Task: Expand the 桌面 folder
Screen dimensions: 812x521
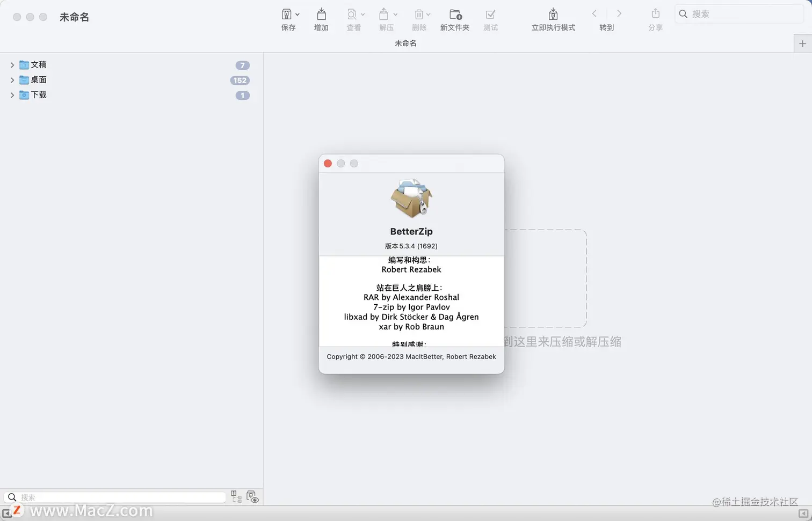Action: pyautogui.click(x=12, y=80)
